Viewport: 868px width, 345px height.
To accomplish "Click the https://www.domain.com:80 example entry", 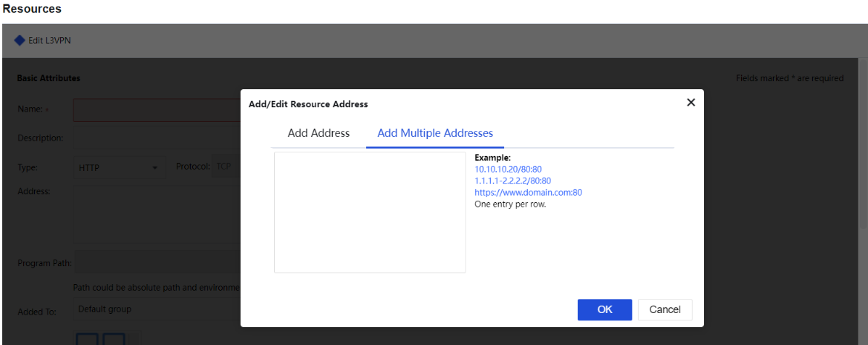I will tap(528, 193).
